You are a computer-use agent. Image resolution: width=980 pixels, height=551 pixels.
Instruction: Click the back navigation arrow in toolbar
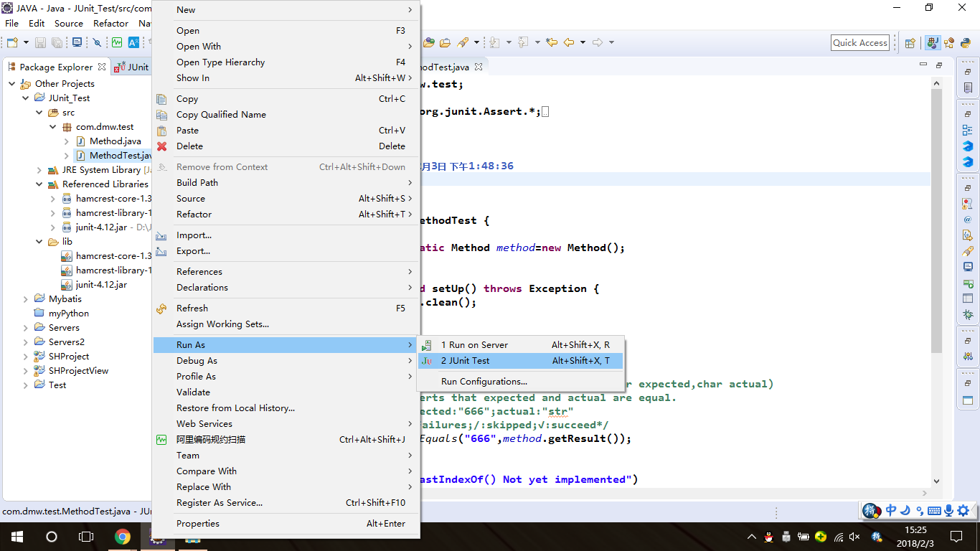point(569,43)
